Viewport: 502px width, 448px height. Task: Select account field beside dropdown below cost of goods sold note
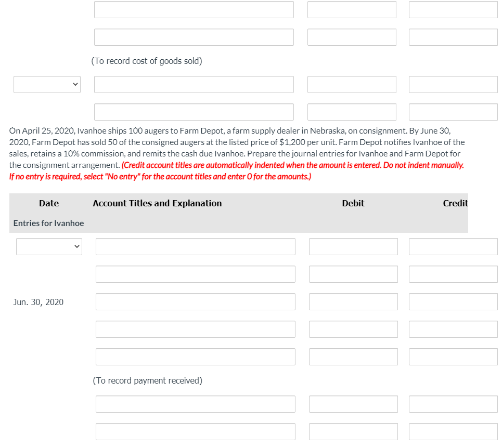pos(194,84)
